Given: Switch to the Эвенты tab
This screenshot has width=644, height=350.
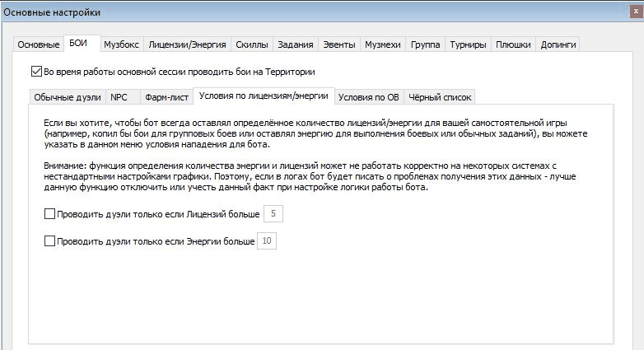Looking at the screenshot, I should click(339, 44).
